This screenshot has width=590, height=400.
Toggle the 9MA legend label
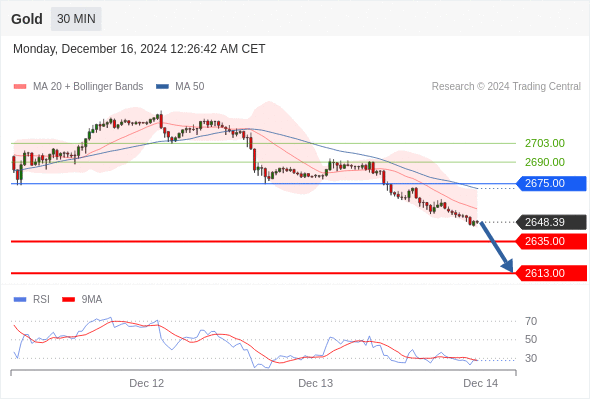pyautogui.click(x=92, y=300)
